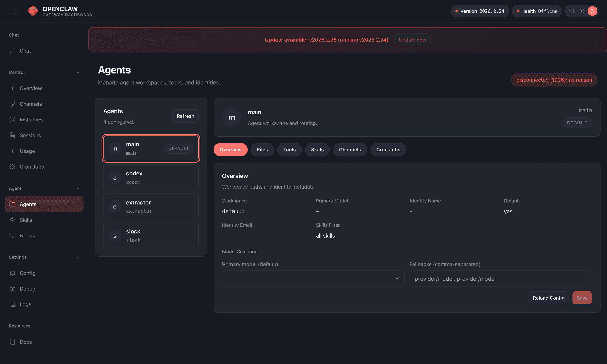Select the Channels link icon in sidebar

[x=12, y=104]
